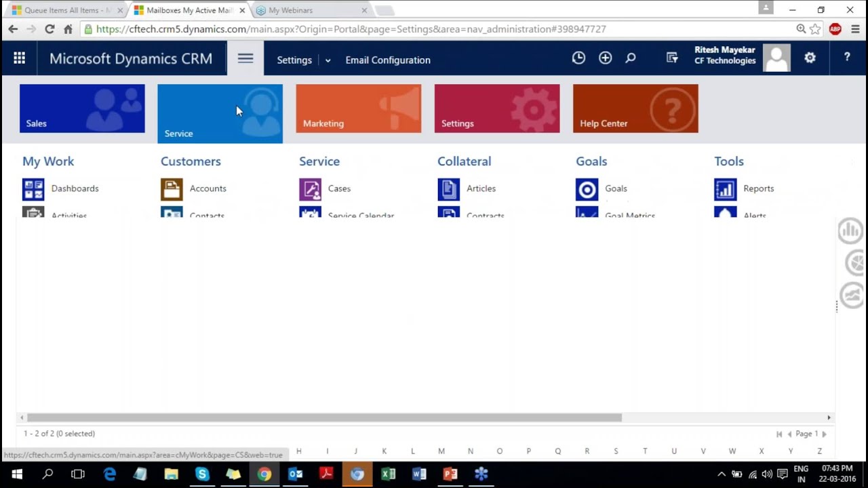Open Advanced Find filter icon
The image size is (868, 488).
[672, 58]
